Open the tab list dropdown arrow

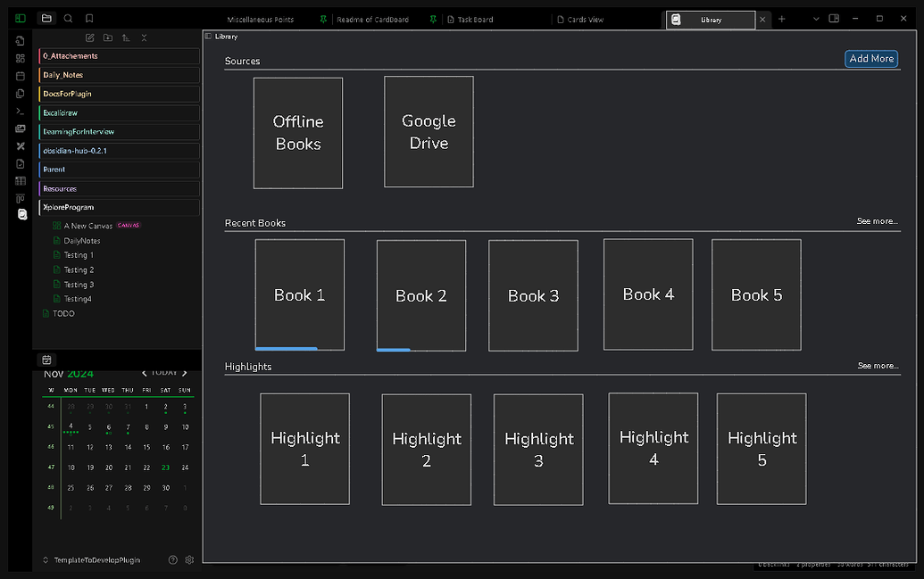point(816,19)
